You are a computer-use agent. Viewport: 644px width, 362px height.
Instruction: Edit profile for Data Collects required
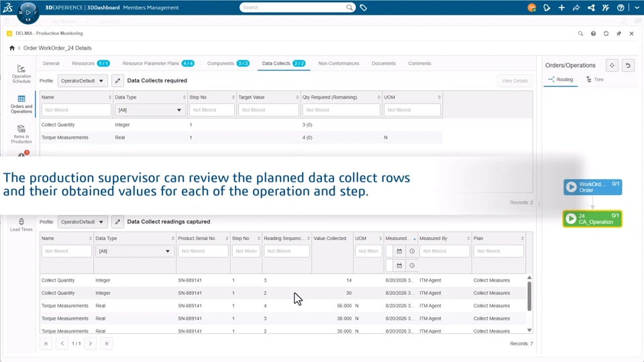(117, 81)
